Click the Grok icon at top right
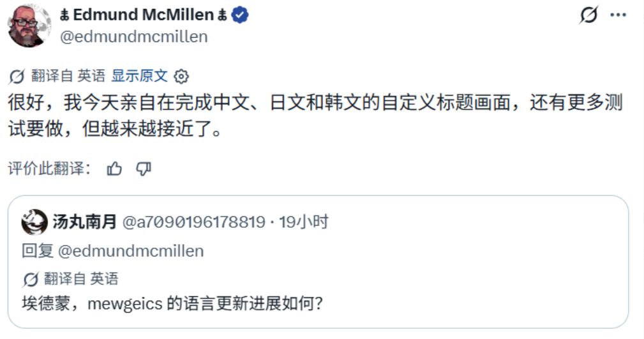Viewport: 644px width, 339px height. click(x=588, y=15)
